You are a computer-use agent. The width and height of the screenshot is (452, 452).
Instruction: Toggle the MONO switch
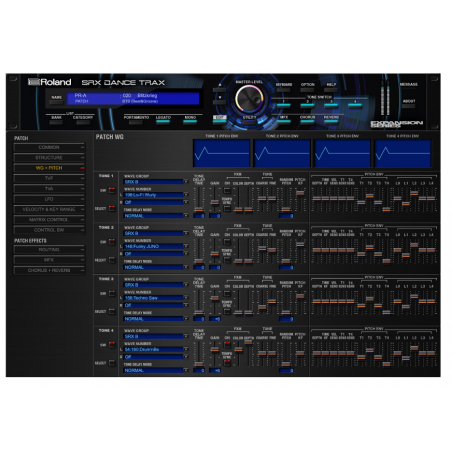pos(190,122)
